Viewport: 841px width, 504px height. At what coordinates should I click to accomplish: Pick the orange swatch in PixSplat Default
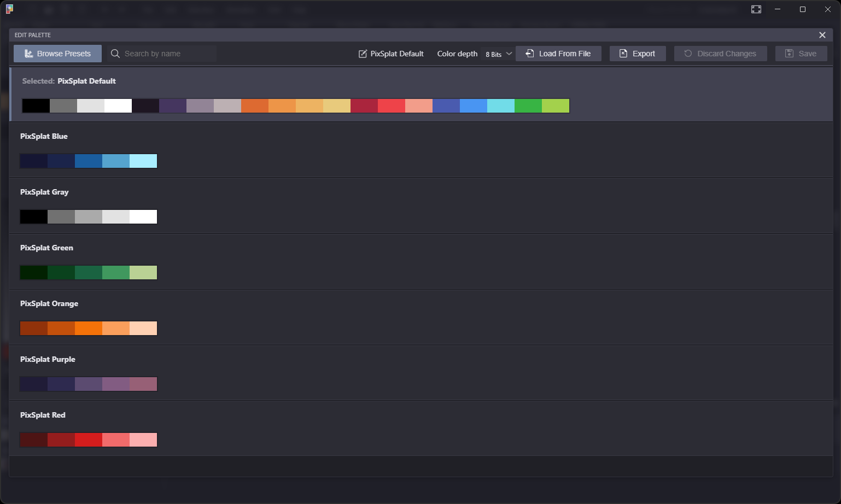point(255,106)
